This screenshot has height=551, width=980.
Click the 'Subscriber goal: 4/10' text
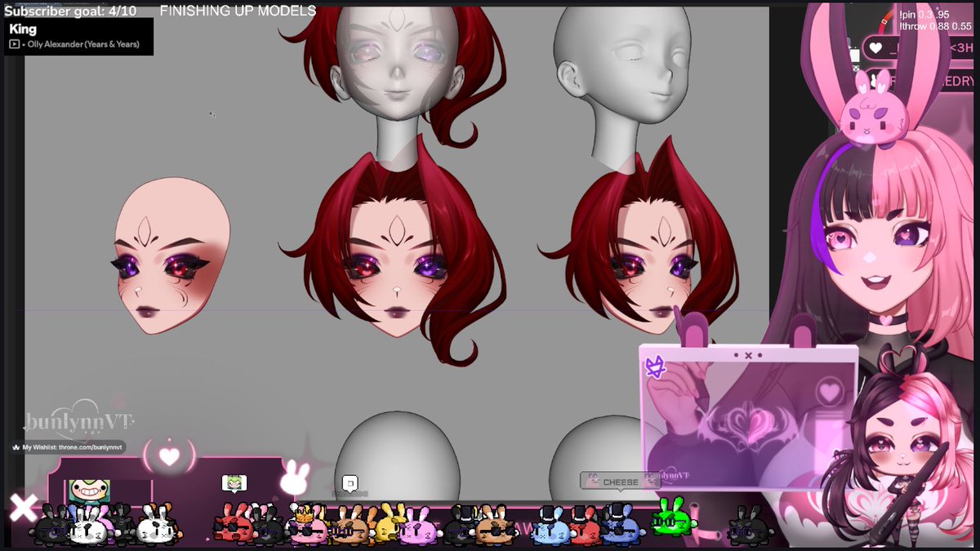tap(69, 11)
